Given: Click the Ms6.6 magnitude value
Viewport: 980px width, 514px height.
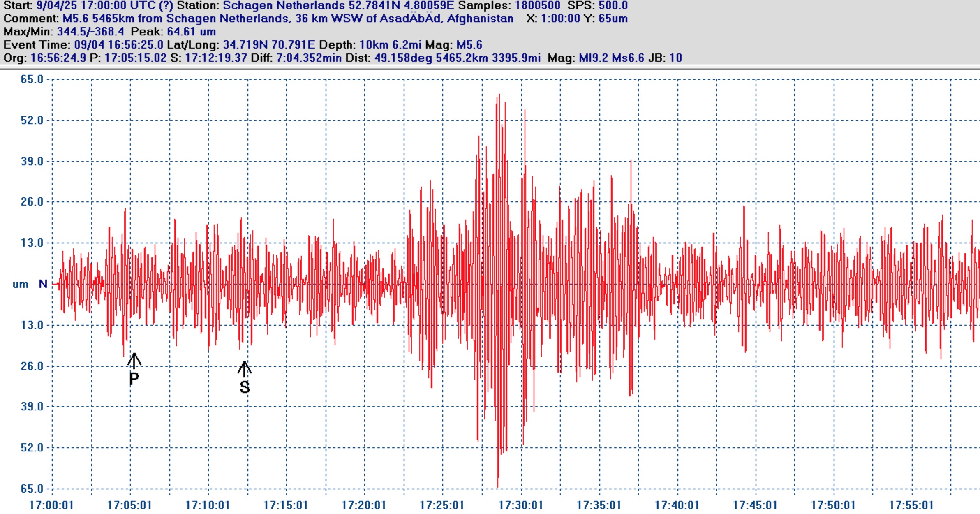Looking at the screenshot, I should (x=628, y=58).
